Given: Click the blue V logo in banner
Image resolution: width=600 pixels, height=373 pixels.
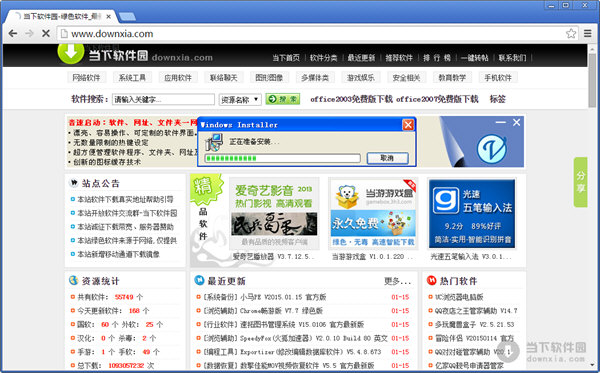Looking at the screenshot, I should (x=492, y=148).
